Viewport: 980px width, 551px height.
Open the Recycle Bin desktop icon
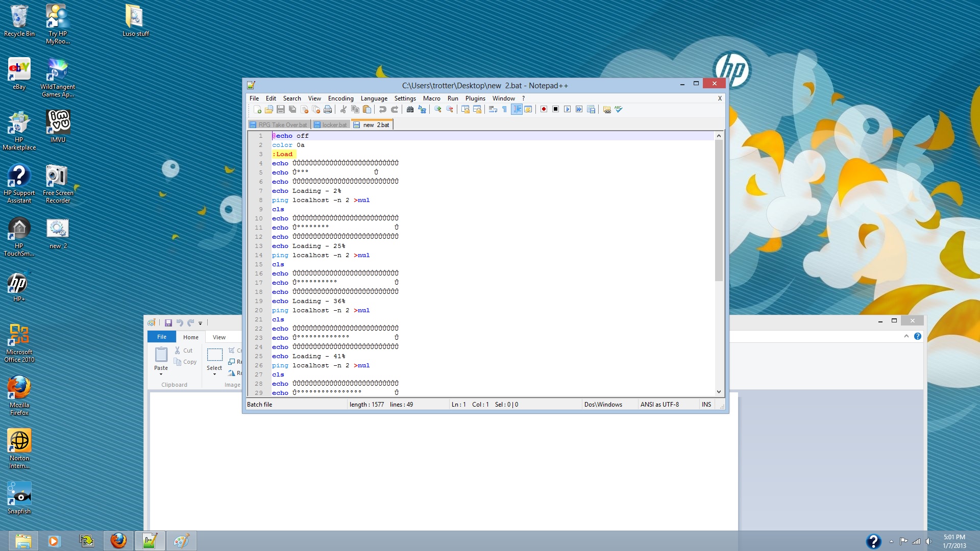tap(19, 21)
